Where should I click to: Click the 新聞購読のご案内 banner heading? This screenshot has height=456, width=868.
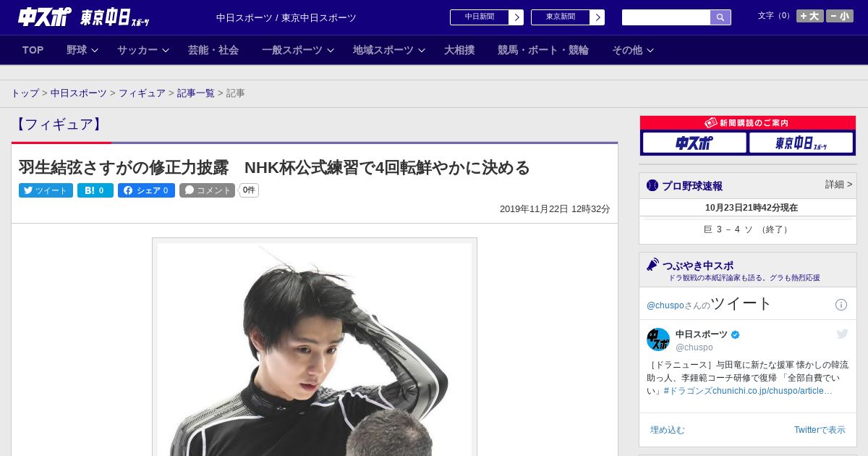(x=748, y=123)
